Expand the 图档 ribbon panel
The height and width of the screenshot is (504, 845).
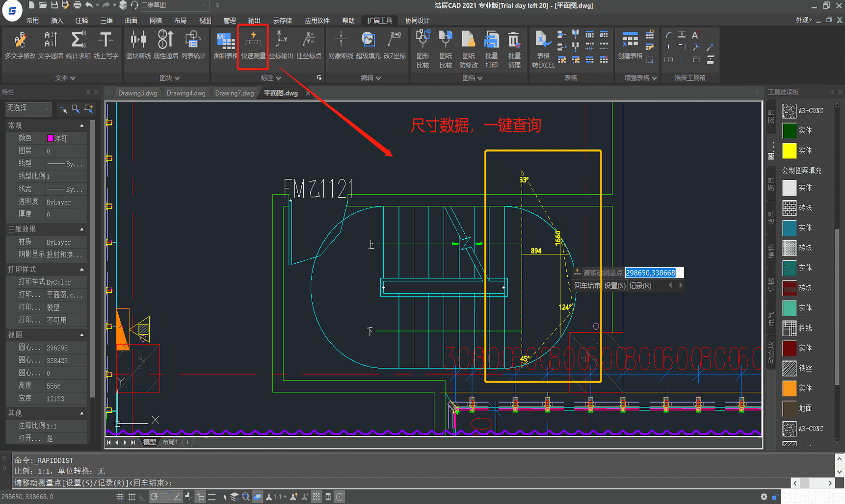tap(473, 78)
